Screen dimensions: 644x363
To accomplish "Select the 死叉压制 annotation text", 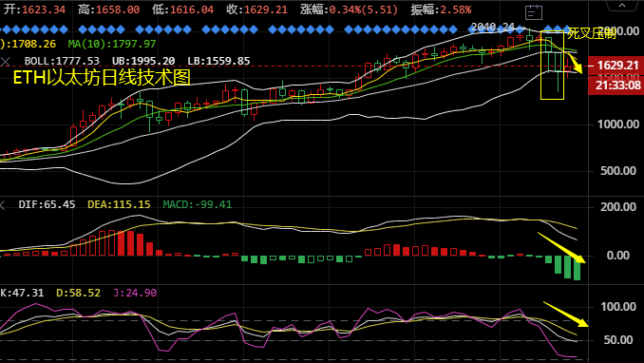I will point(592,33).
